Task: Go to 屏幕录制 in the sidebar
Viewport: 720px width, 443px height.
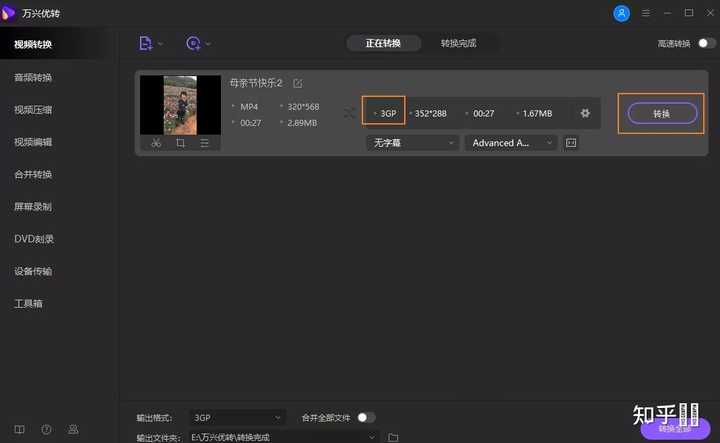Action: coord(33,207)
